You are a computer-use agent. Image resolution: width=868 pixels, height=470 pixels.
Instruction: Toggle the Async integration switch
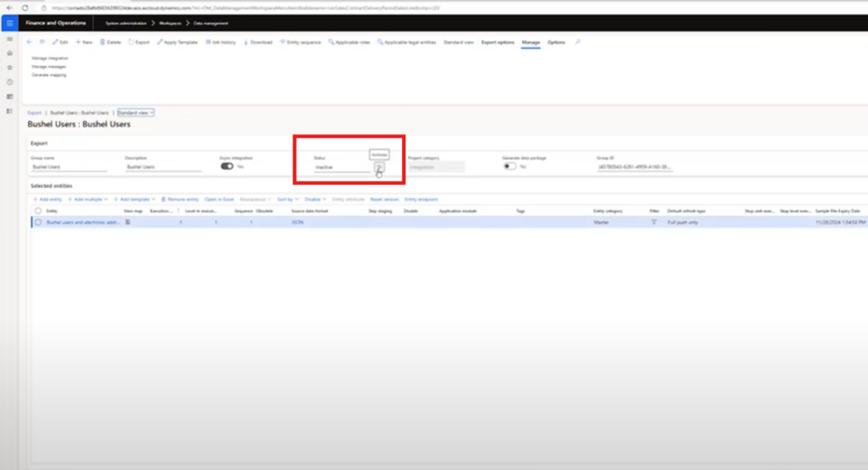pyautogui.click(x=227, y=167)
